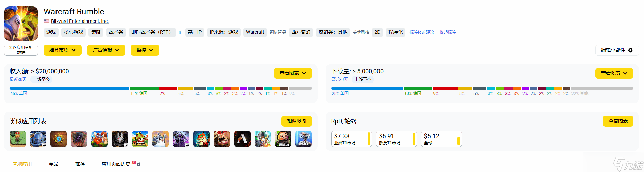Expand the 监控 dropdown
The height and width of the screenshot is (172, 644).
point(145,50)
